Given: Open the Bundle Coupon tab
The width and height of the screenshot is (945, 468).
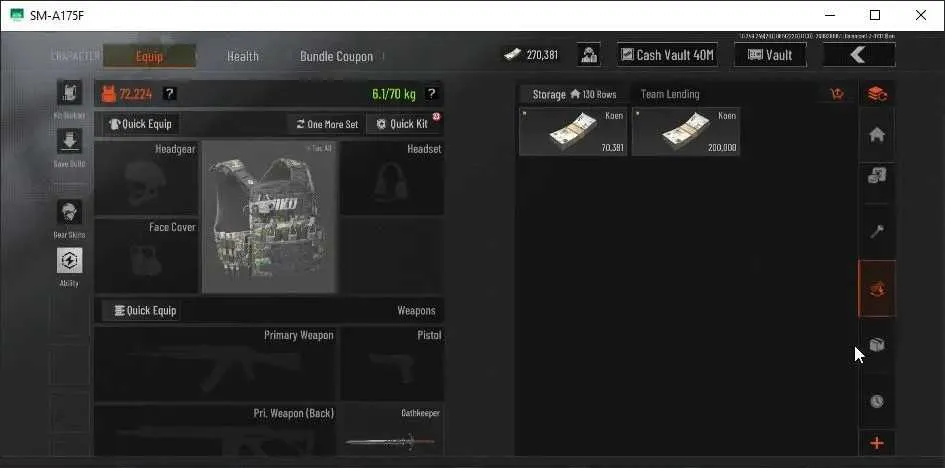Looking at the screenshot, I should point(336,56).
